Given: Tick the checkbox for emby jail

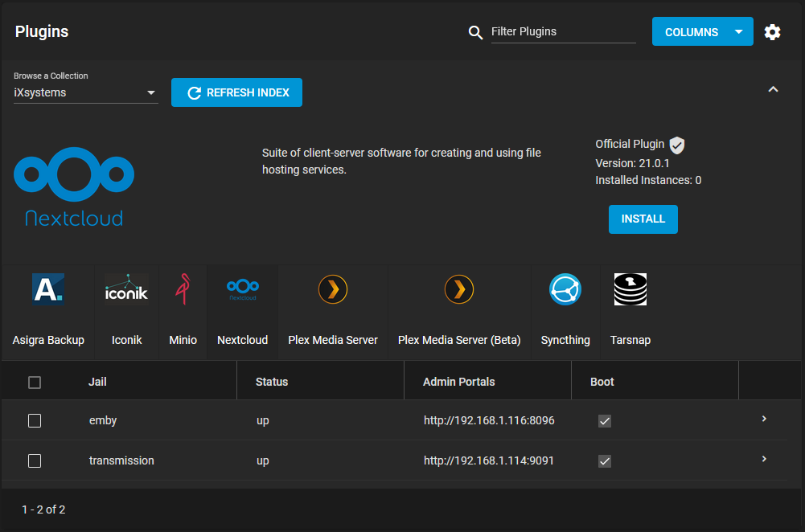Looking at the screenshot, I should coord(35,420).
